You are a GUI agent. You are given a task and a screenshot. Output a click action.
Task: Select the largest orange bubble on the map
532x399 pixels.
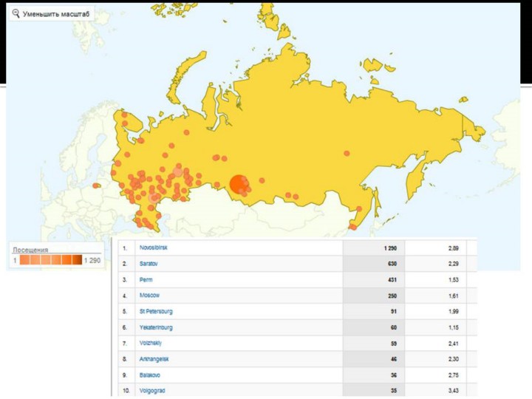(x=239, y=184)
